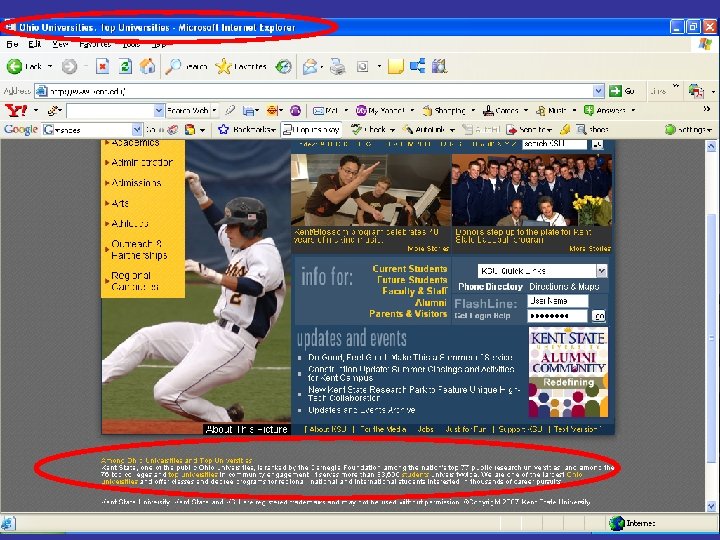720x540 pixels.
Task: Open the Favorites menu
Action: point(95,44)
